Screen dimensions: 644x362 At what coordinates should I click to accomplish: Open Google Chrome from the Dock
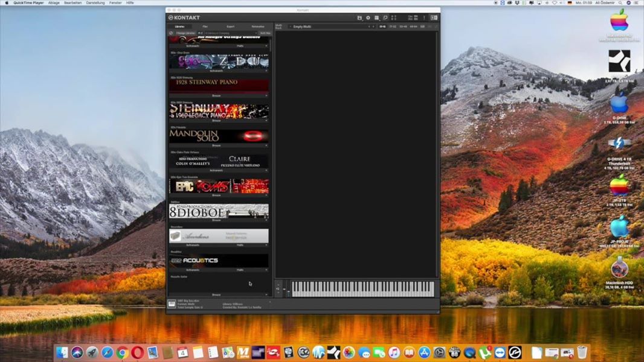coord(122,352)
